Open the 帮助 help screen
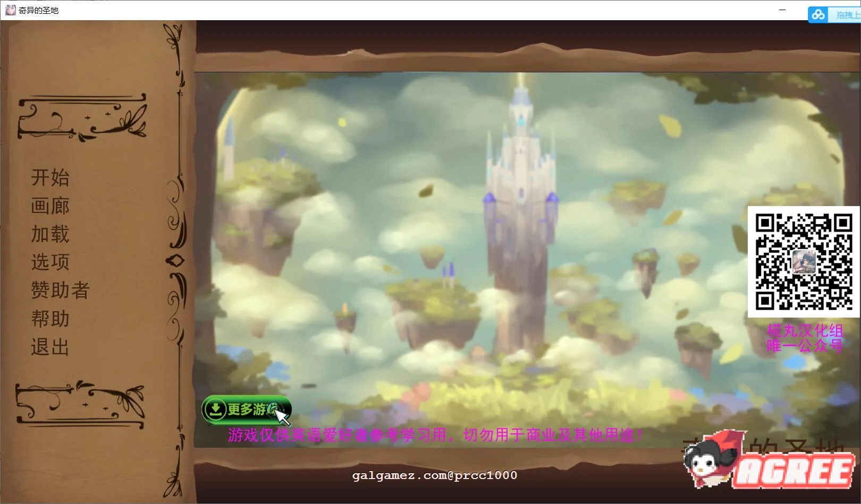The height and width of the screenshot is (504, 861). pyautogui.click(x=50, y=319)
